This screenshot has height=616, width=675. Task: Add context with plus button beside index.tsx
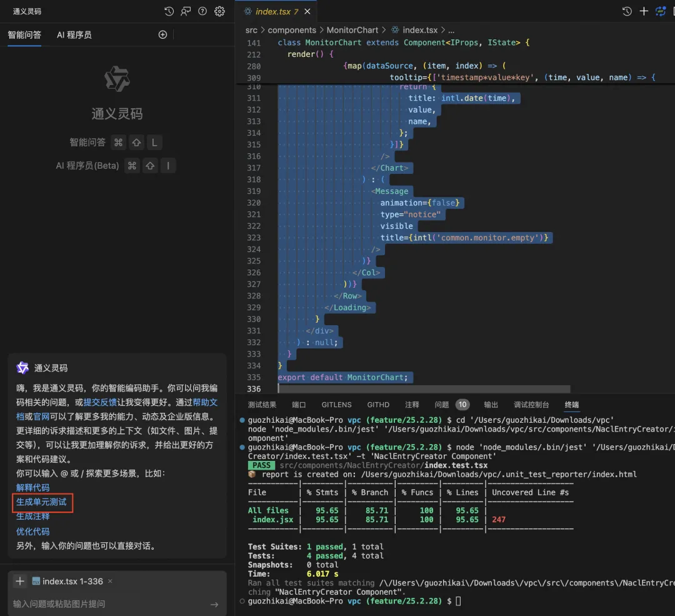20,581
